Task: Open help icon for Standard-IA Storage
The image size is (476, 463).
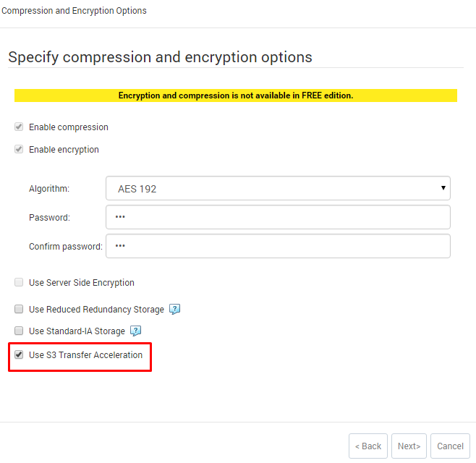Action: 135,331
